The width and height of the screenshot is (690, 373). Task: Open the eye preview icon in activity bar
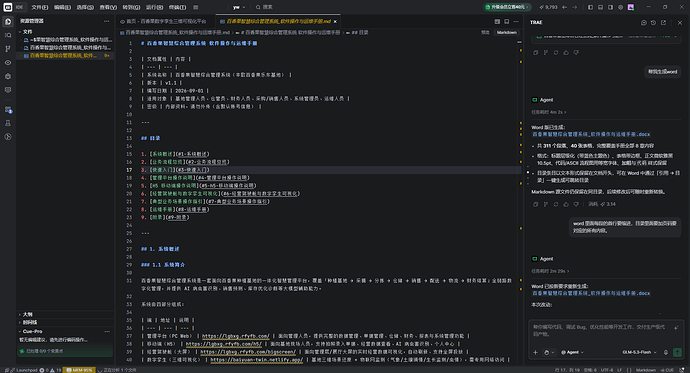pos(8,62)
